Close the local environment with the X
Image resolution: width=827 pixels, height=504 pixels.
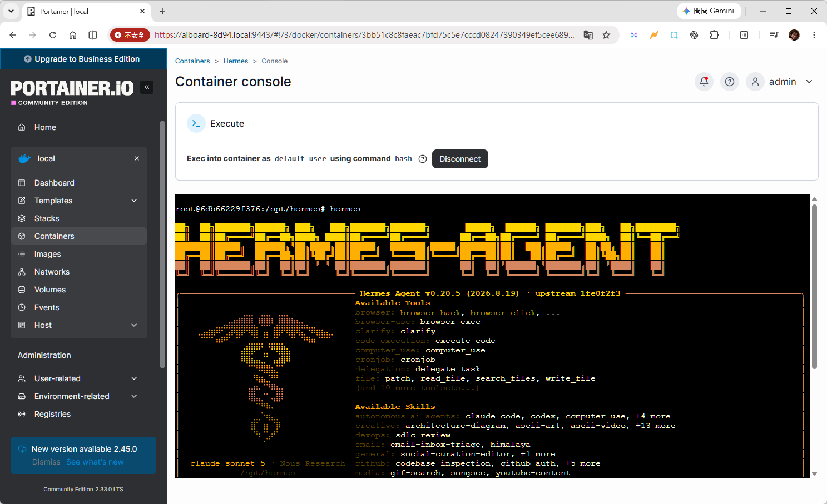point(137,158)
